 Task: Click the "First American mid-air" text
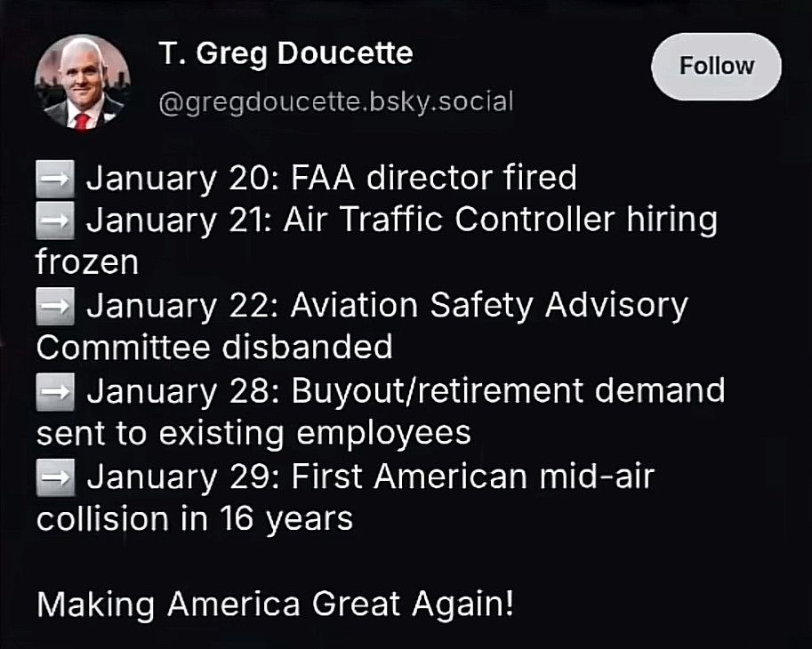click(x=473, y=477)
